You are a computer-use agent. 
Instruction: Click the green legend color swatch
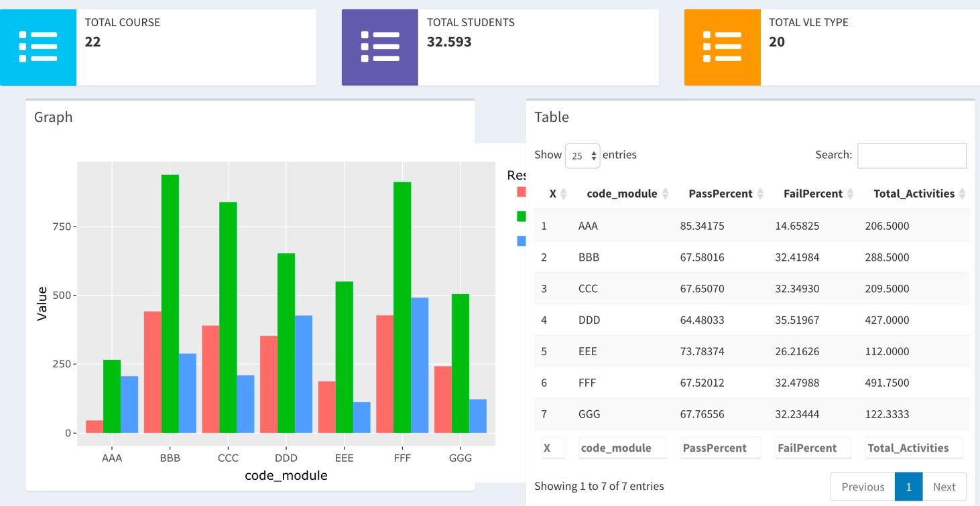pos(521,216)
